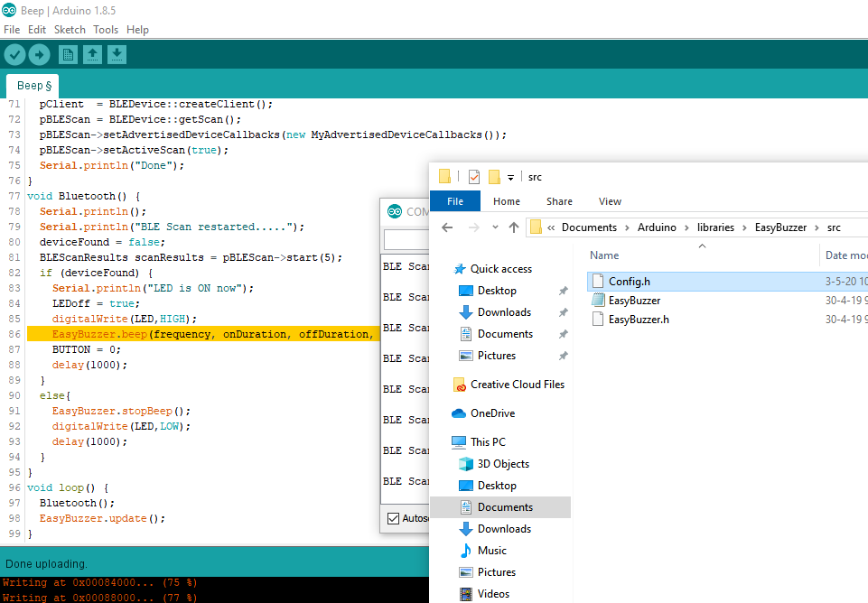868x603 pixels.
Task: Expand the chevron after Arduino in breadcrumb
Action: tap(686, 227)
